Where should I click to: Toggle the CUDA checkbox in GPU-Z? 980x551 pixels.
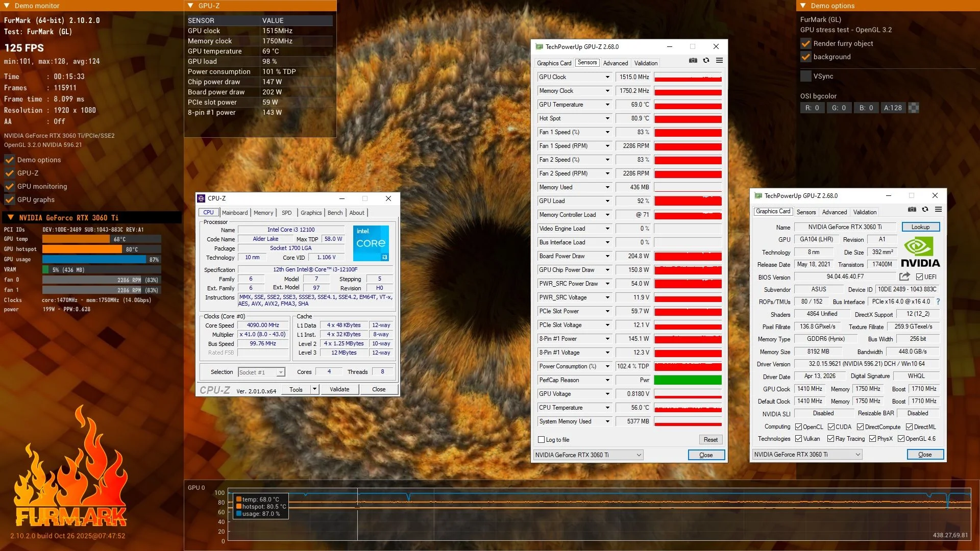click(x=831, y=427)
